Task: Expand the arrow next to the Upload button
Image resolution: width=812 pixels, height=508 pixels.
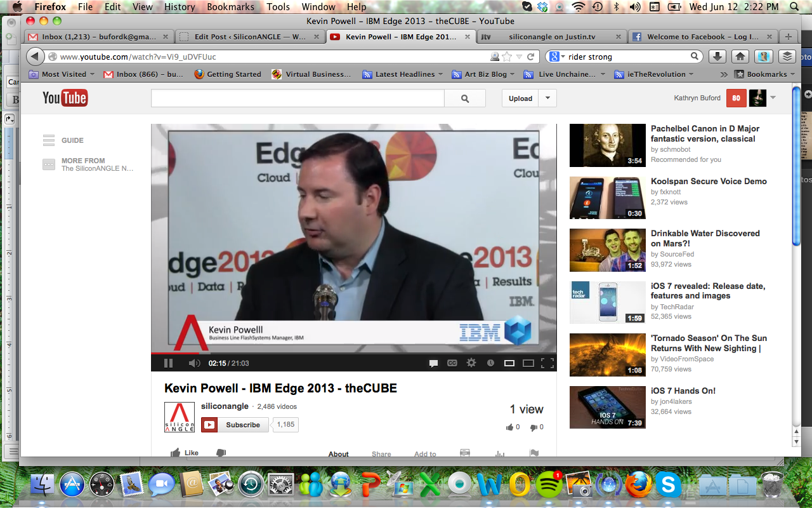Action: 547,98
